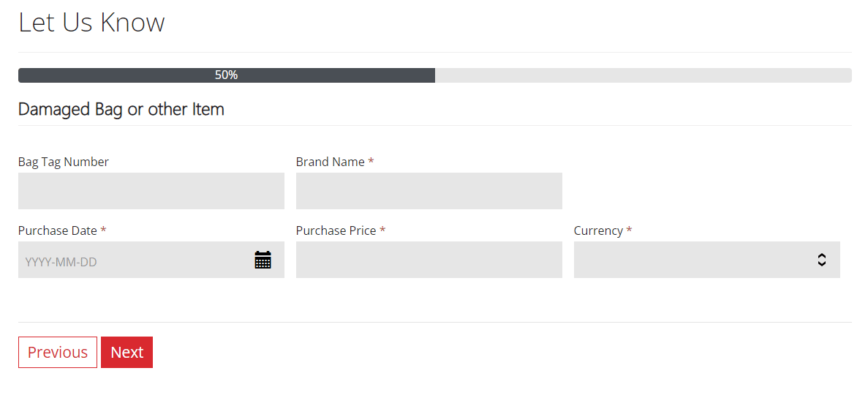The image size is (868, 409).
Task: Click the Bag Tag Number label
Action: point(64,162)
